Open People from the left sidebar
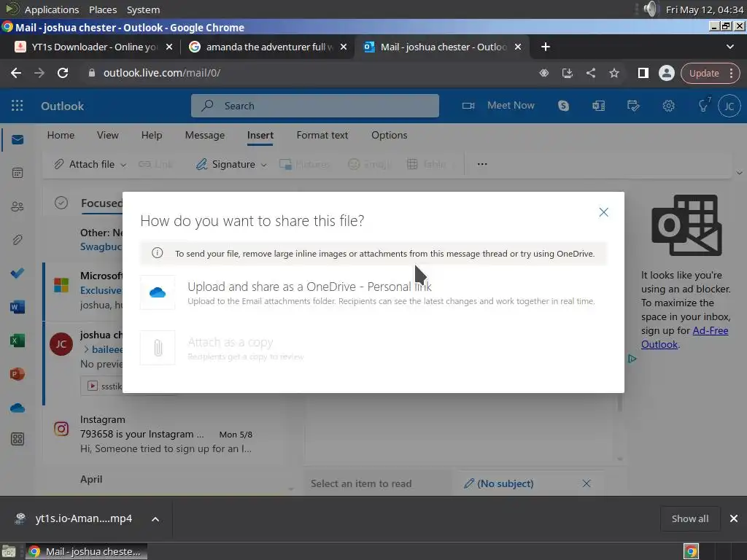 [18, 206]
